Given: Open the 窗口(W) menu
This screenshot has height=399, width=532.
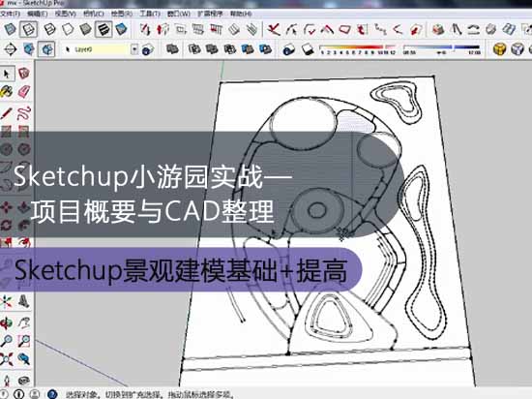Looking at the screenshot, I should 179,14.
